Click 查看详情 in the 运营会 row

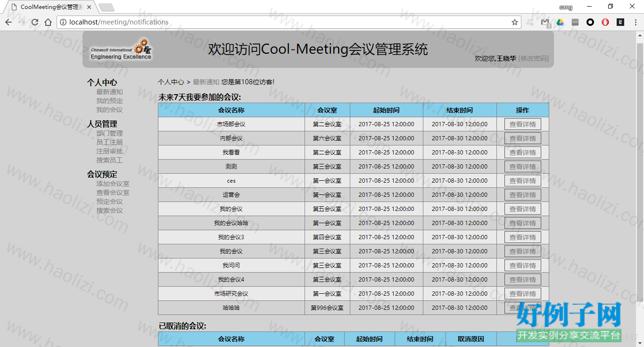tap(522, 195)
